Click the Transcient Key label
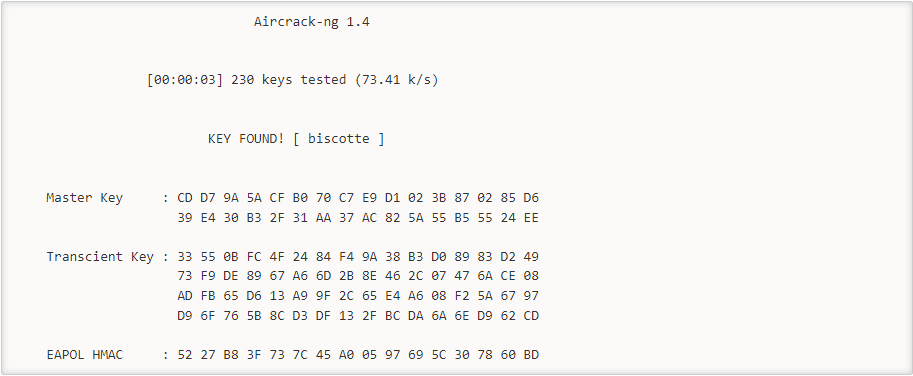This screenshot has width=913, height=376. click(100, 257)
